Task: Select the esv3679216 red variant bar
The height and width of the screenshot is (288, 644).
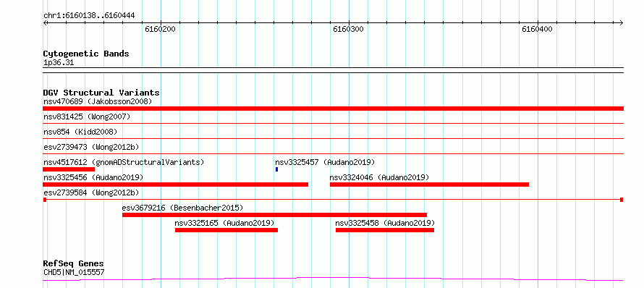Action: click(x=274, y=215)
